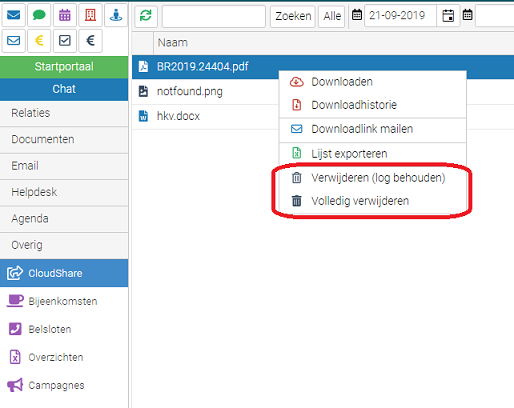Image resolution: width=514 pixels, height=408 pixels.
Task: Open the purple calendar icon
Action: [65, 15]
